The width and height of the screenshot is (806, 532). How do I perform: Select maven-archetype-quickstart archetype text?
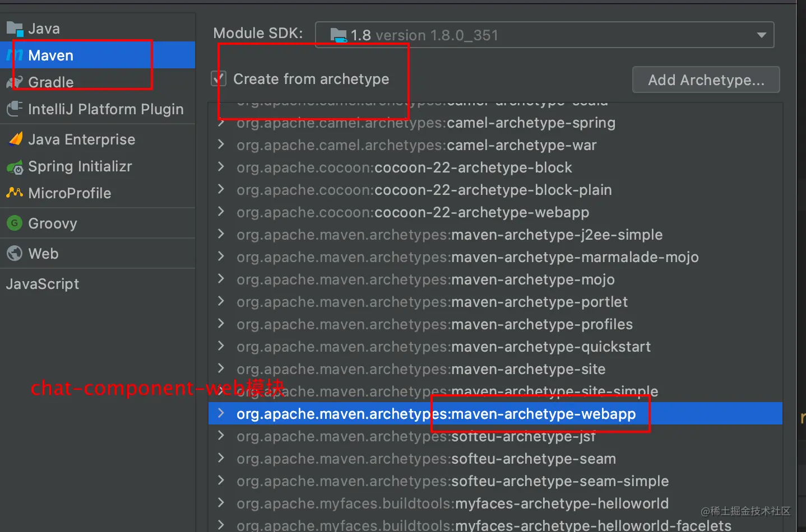444,347
